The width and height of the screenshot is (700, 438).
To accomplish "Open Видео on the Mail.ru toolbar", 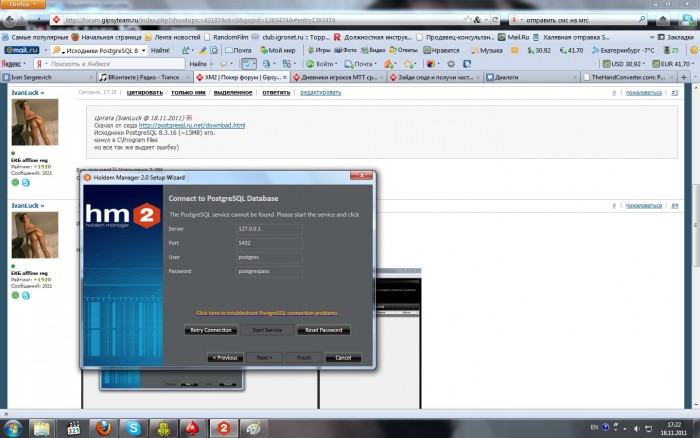I will tap(373, 50).
